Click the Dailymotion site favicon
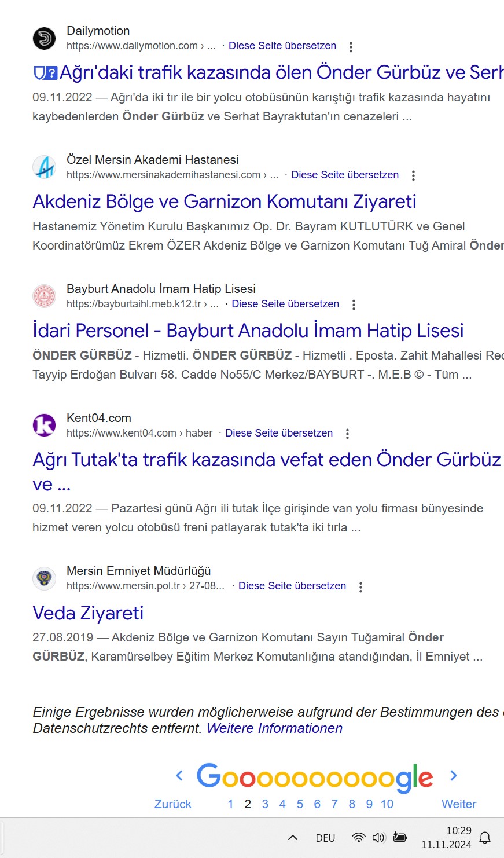 coord(44,38)
